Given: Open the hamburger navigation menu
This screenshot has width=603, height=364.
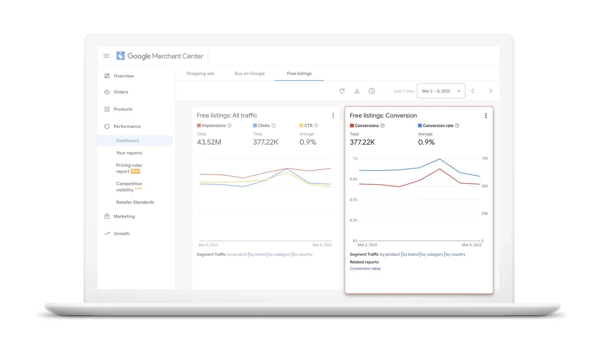Looking at the screenshot, I should [x=106, y=56].
